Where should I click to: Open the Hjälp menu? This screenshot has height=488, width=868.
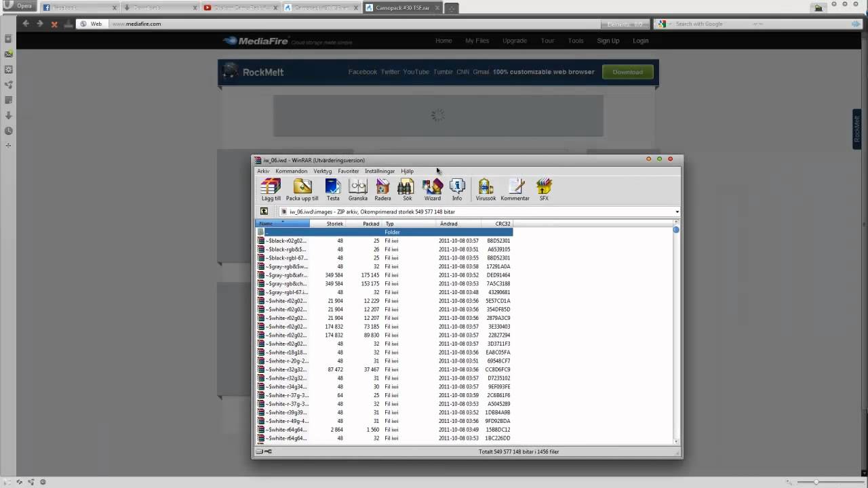(x=407, y=171)
